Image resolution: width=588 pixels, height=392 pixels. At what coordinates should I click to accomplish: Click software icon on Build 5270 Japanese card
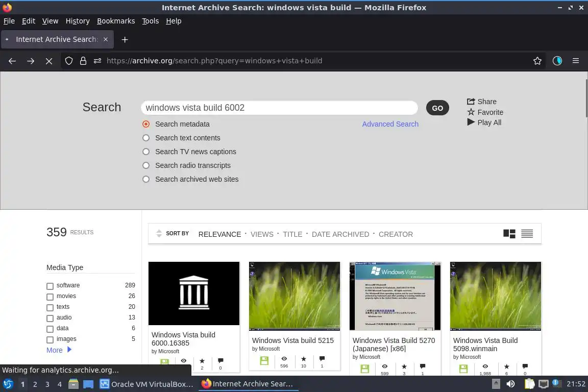tap(364, 369)
